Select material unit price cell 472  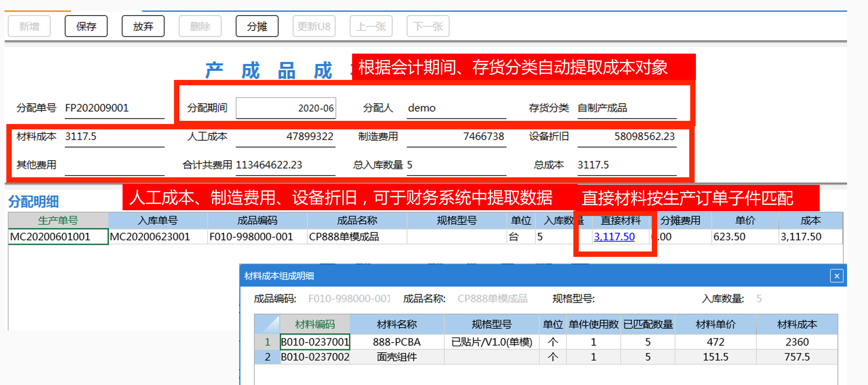[716, 342]
